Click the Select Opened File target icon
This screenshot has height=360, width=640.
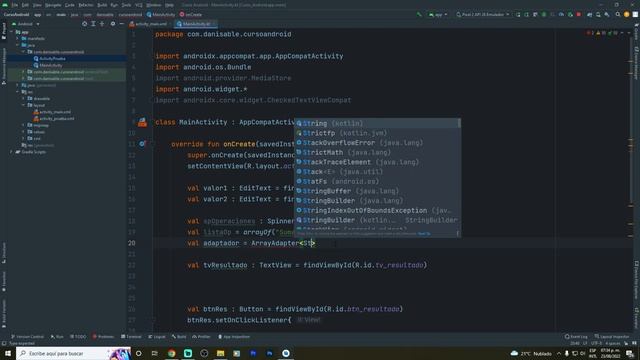point(84,24)
